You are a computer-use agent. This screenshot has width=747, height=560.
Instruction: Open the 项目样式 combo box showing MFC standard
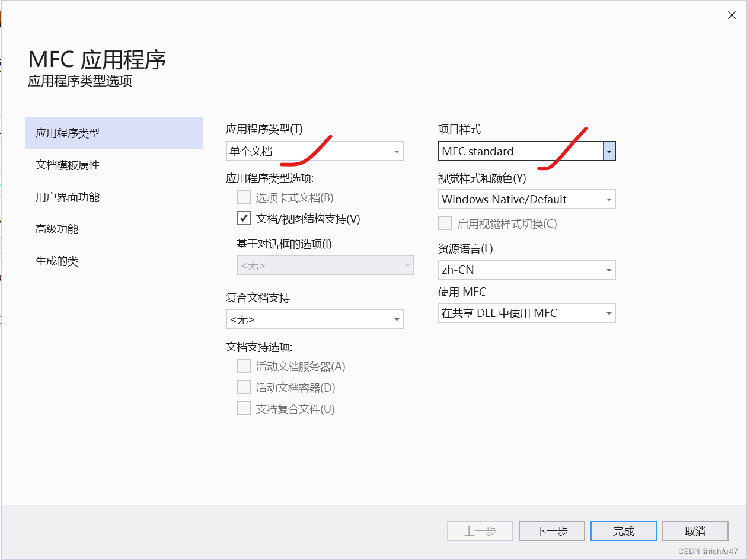[x=527, y=151]
